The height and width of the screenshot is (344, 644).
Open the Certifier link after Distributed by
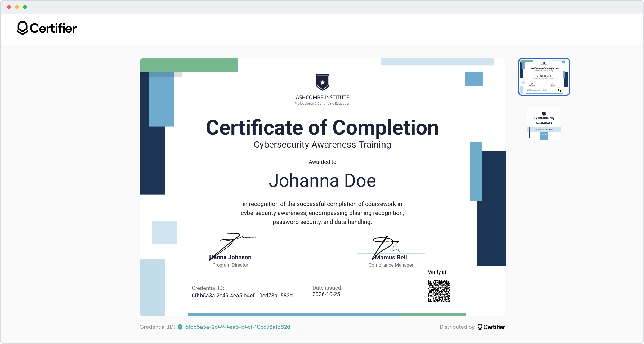pyautogui.click(x=491, y=327)
